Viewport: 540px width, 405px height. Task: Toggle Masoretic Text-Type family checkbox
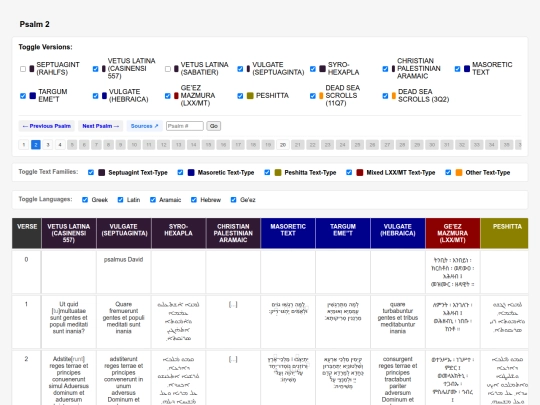180,173
